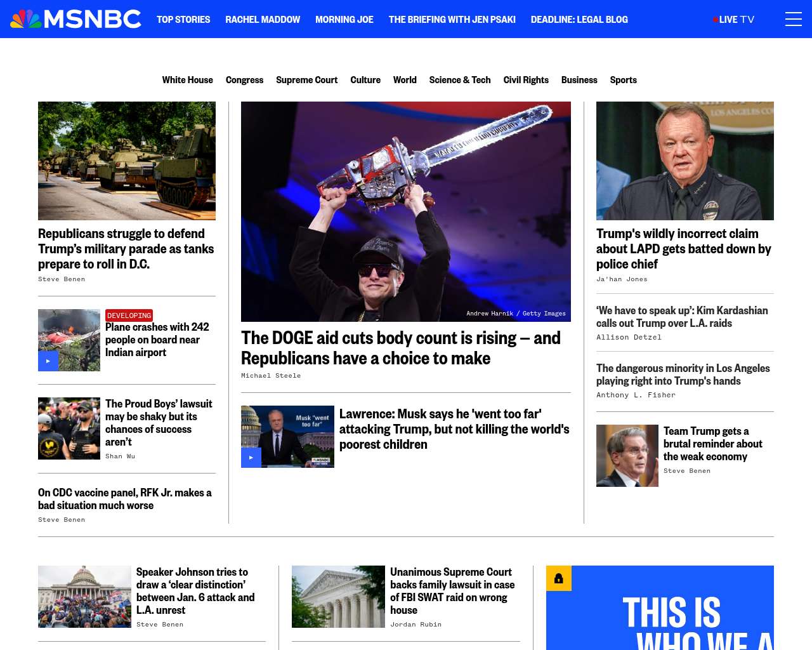Open the CDC vaccine panel RFK Jr. article
Viewport: 812px width, 650px height.
[125, 499]
